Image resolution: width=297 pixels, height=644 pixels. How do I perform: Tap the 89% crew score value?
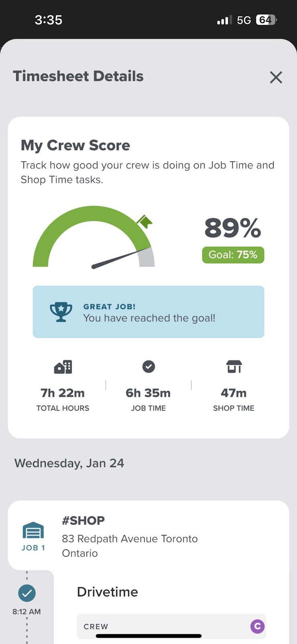233,228
